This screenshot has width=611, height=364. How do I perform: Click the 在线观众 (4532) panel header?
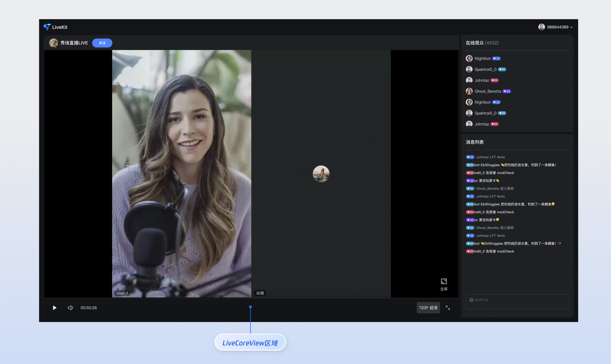click(x=482, y=43)
